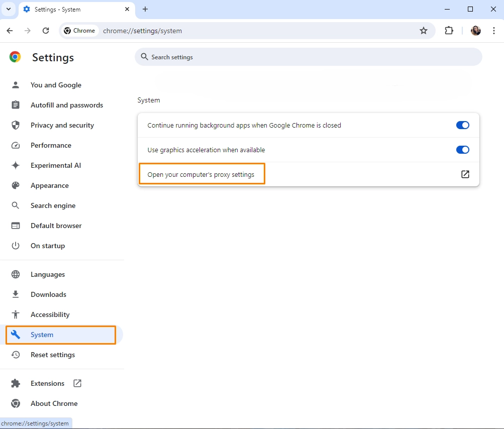Open the Reset settings history icon

[x=16, y=355]
